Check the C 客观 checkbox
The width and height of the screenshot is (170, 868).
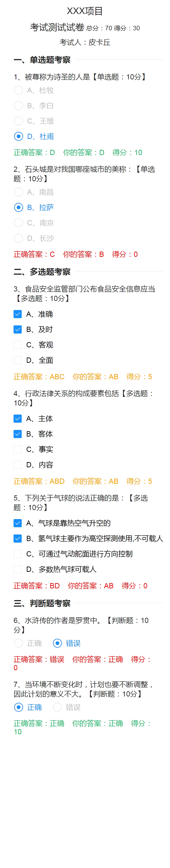(17, 345)
